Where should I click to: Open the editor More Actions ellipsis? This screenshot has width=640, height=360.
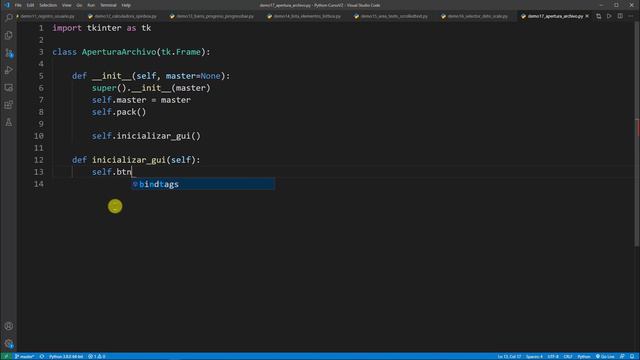click(x=631, y=16)
